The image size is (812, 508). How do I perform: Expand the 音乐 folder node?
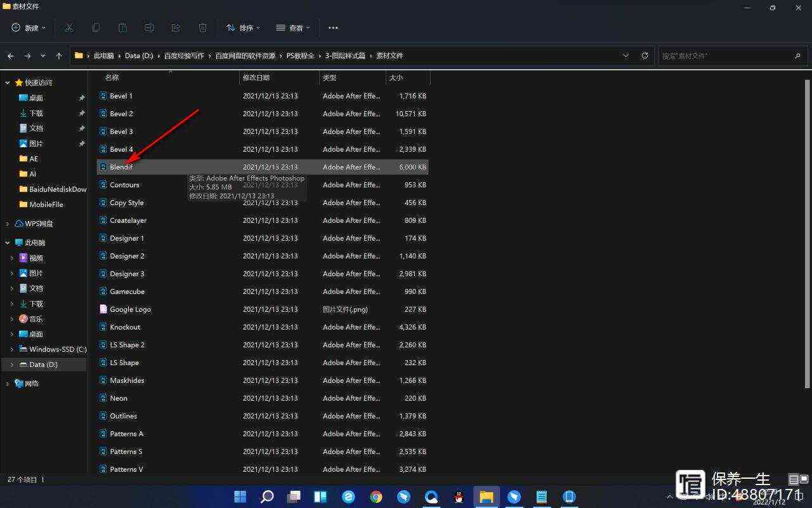pyautogui.click(x=12, y=319)
